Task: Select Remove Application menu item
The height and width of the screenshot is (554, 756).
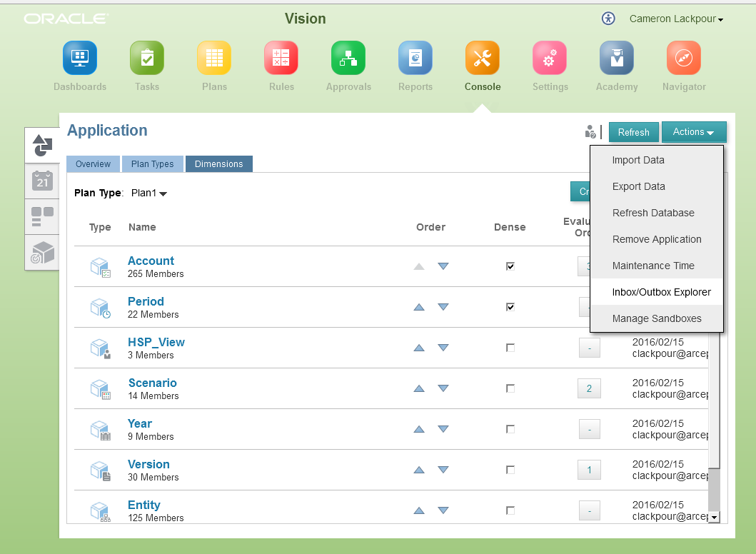Action: [x=657, y=240]
